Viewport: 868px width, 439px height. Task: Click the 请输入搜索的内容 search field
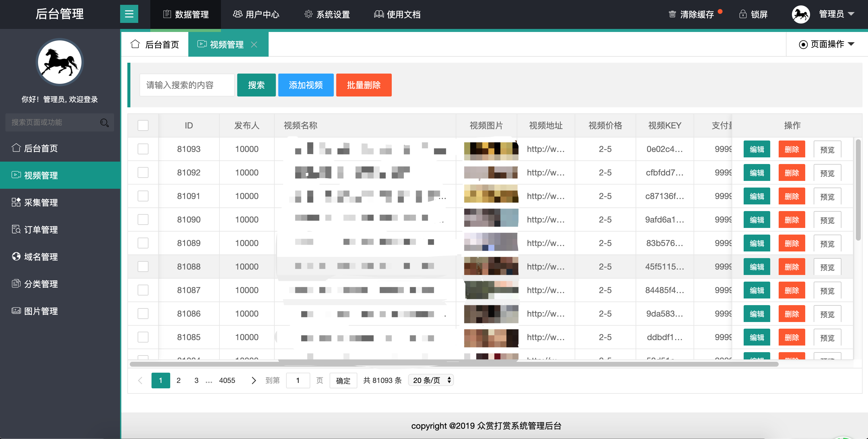[187, 85]
